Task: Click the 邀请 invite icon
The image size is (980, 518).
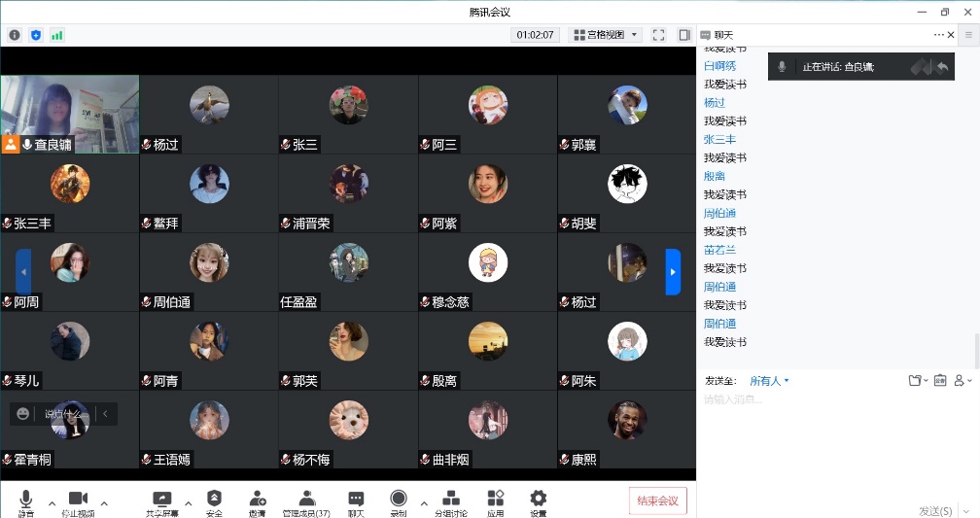Action: point(257,500)
